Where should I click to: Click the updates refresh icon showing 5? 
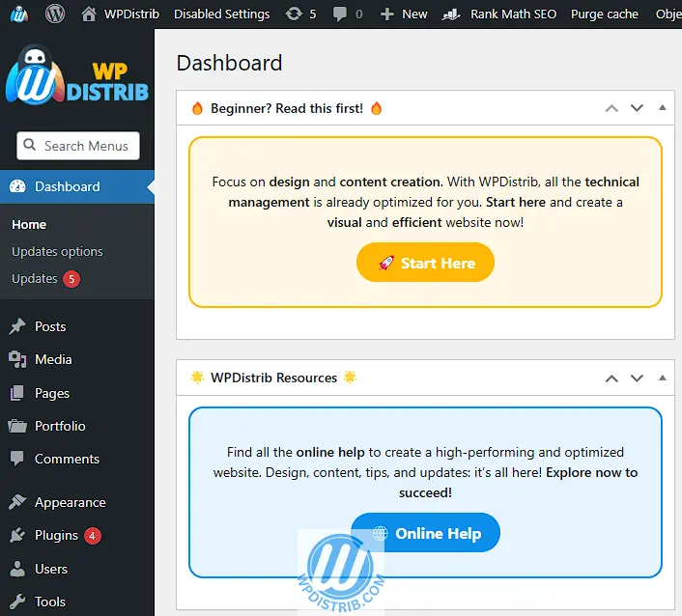(294, 14)
